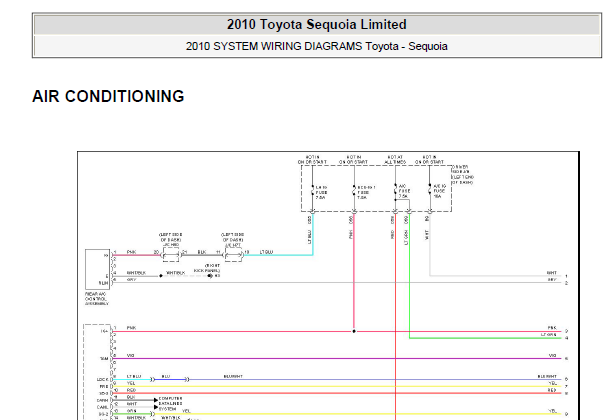Click the 'VIO' label at the purple wire's left end

pos(130,355)
